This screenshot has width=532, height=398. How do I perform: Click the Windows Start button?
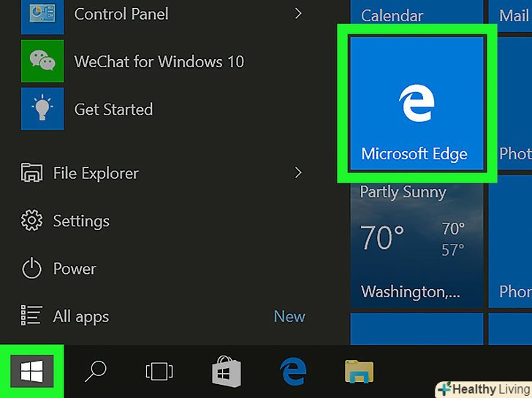(32, 371)
